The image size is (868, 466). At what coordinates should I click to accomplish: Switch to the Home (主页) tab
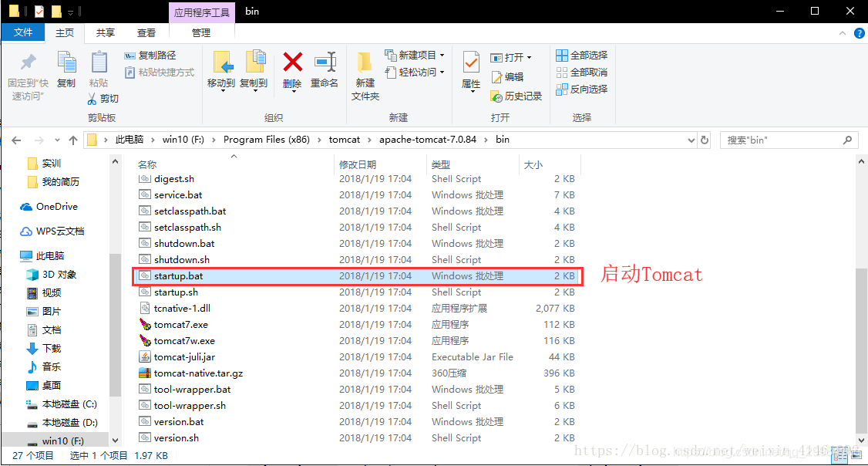point(65,32)
